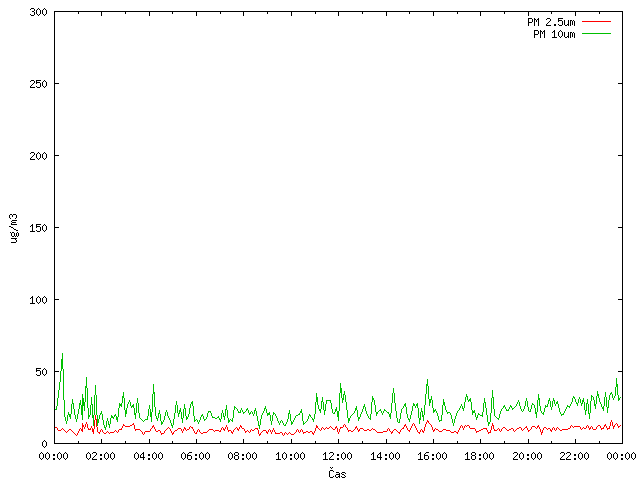Click the Čas x-axis title
Image resolution: width=640 pixels, height=480 pixels.
337,473
